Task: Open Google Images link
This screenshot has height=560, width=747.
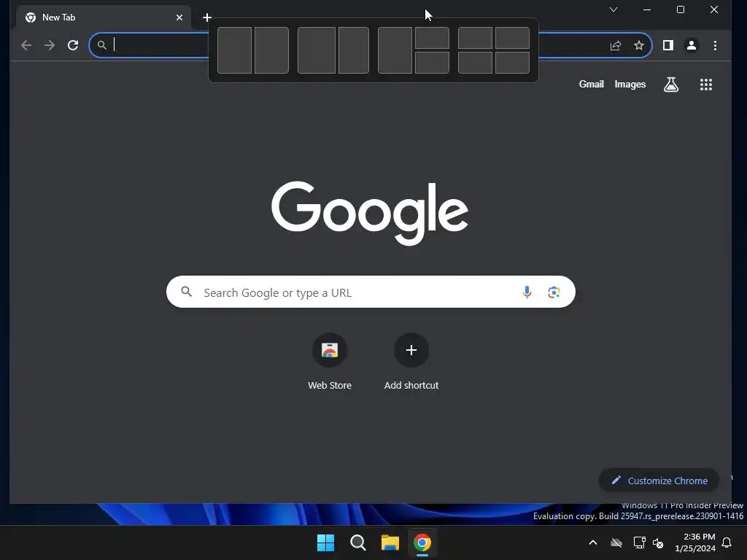Action: (x=630, y=85)
